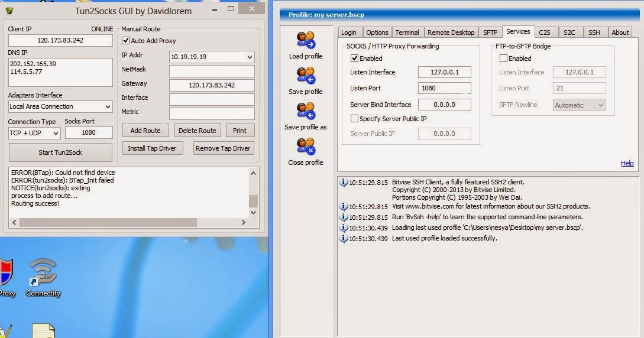Click the SOCKS Listen Interface field

444,72
